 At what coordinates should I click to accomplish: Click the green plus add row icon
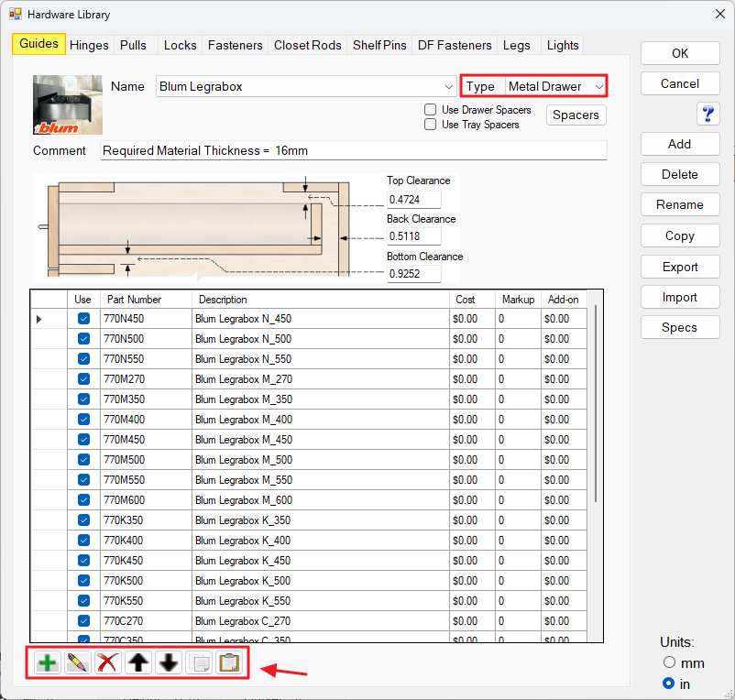[48, 663]
